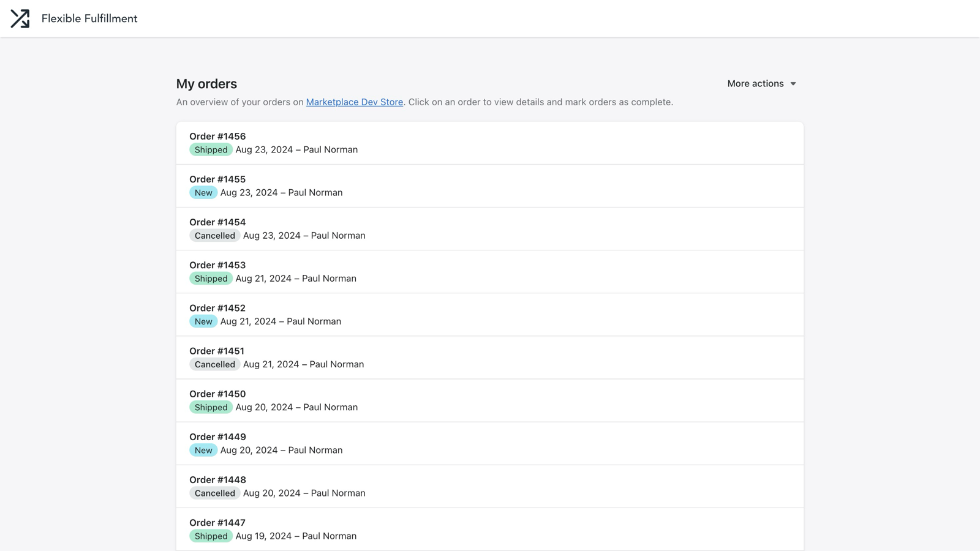Click the Flexible Fulfillment shuffle-arrows logo icon

point(20,18)
